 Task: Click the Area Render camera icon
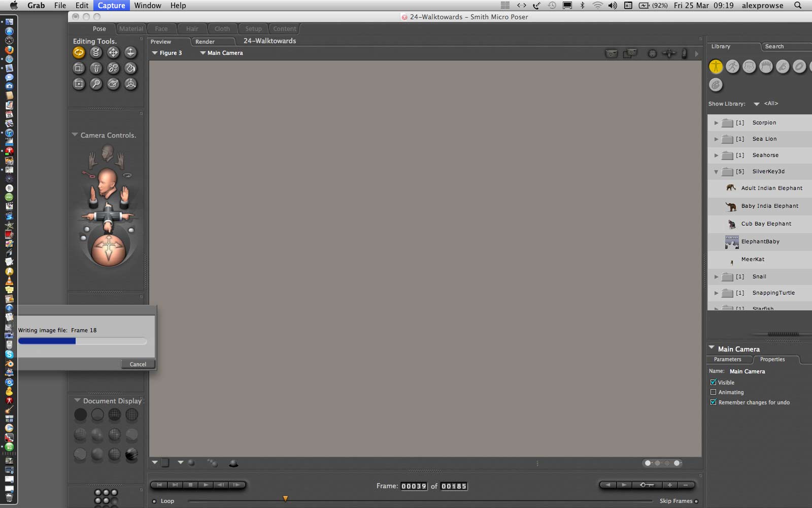(630, 53)
